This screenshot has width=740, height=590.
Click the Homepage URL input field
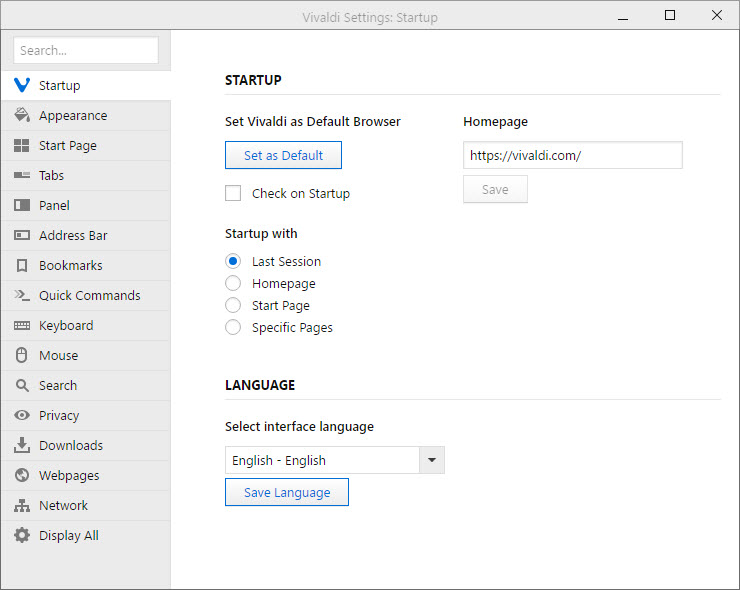point(572,155)
